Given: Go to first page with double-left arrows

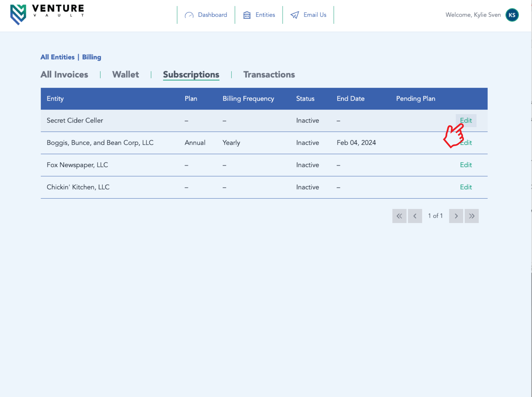Looking at the screenshot, I should [399, 216].
